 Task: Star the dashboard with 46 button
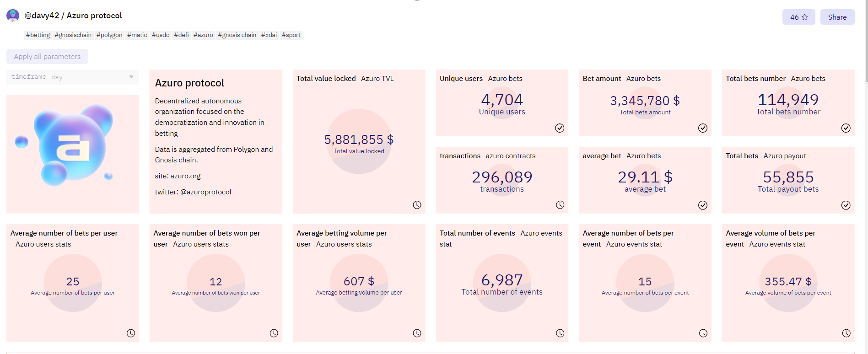tap(798, 17)
